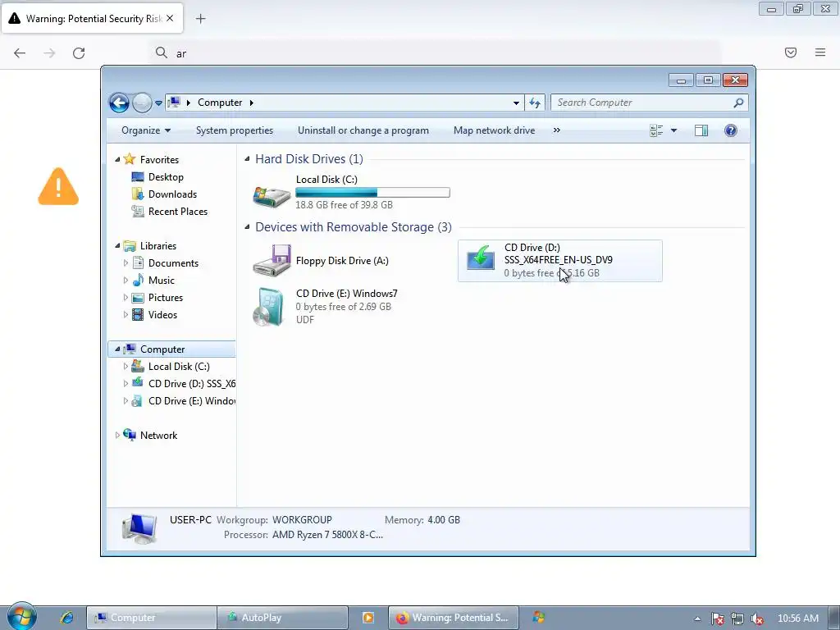Open the recent pages dropdown arrow
840x630 pixels.
click(x=158, y=103)
